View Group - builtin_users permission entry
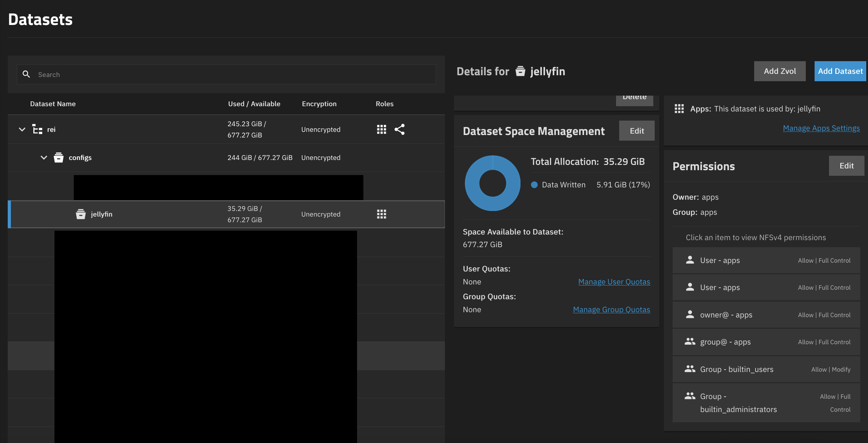Viewport: 868px width, 443px height. pyautogui.click(x=766, y=370)
